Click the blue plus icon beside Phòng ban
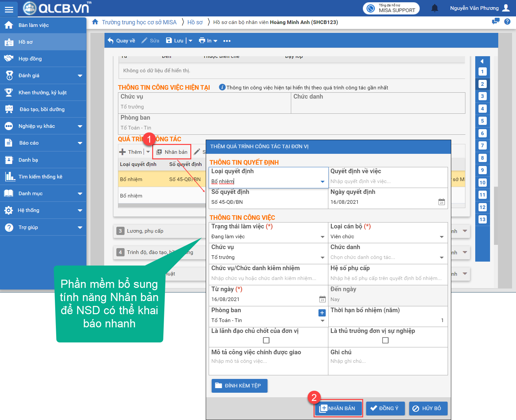This screenshot has width=516, height=420. point(322,313)
